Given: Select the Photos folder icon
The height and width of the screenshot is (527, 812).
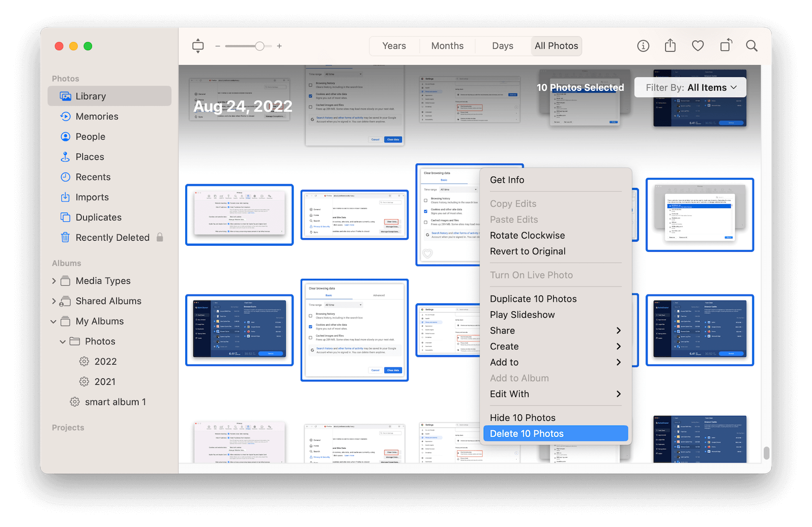Looking at the screenshot, I should [x=75, y=341].
